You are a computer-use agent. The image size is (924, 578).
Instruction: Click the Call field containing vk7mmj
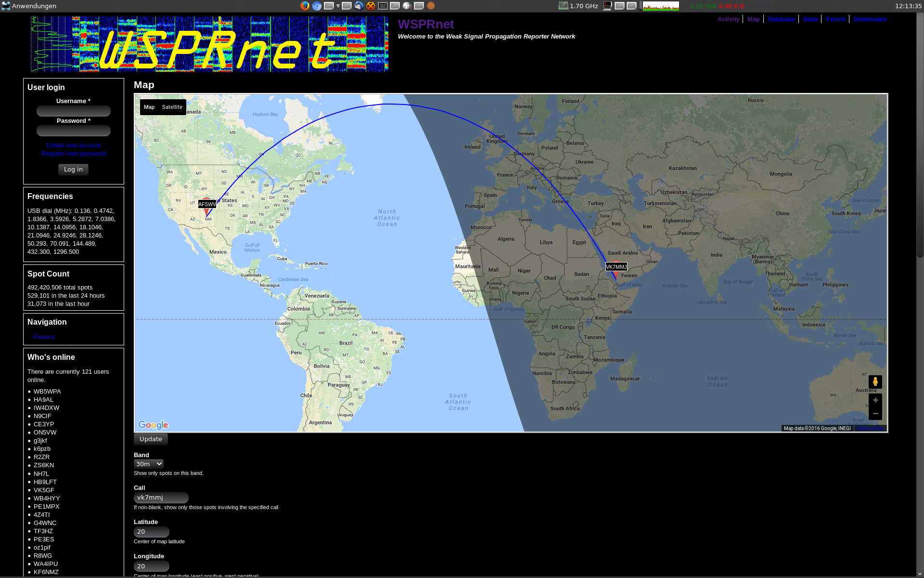(x=161, y=498)
